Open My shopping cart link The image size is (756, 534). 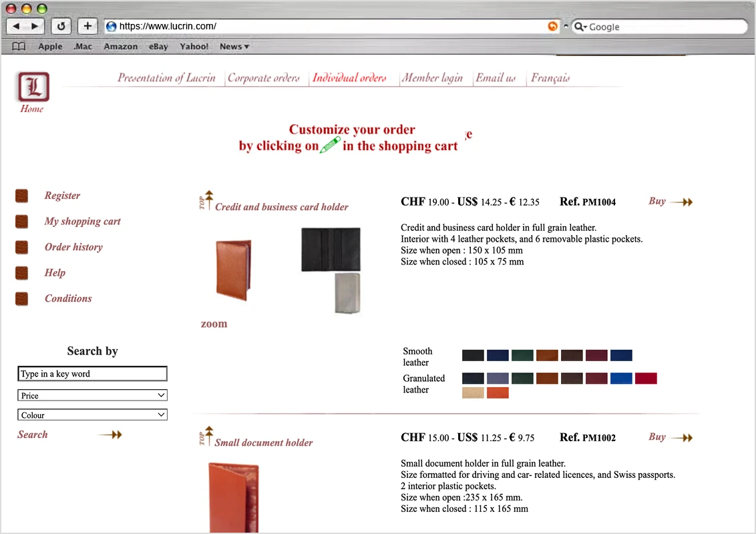(x=82, y=221)
